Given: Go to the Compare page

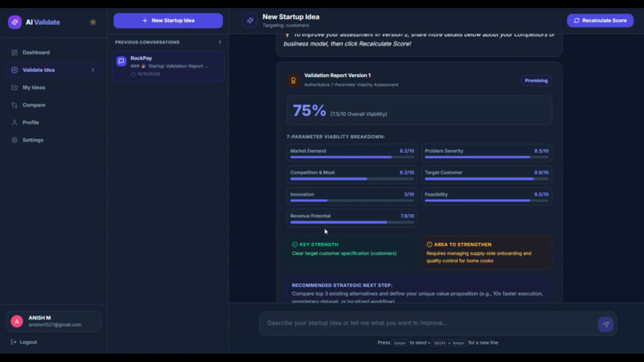Looking at the screenshot, I should [54, 105].
